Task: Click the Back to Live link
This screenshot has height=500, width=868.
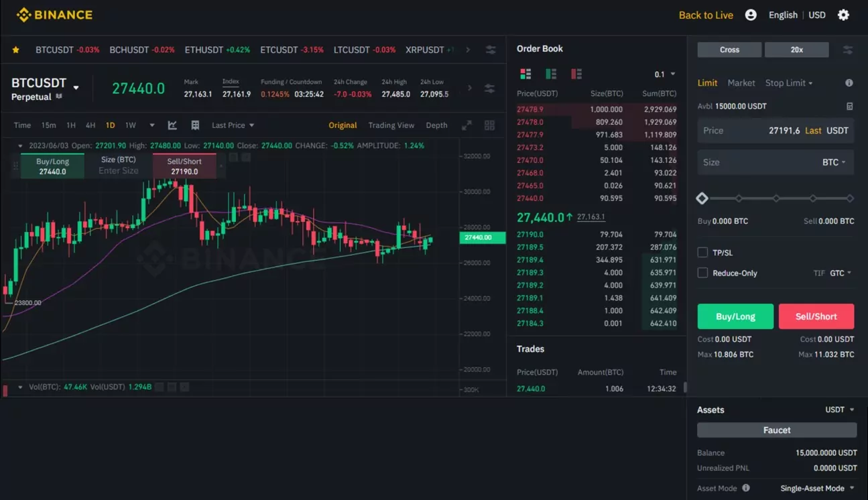Action: (706, 15)
